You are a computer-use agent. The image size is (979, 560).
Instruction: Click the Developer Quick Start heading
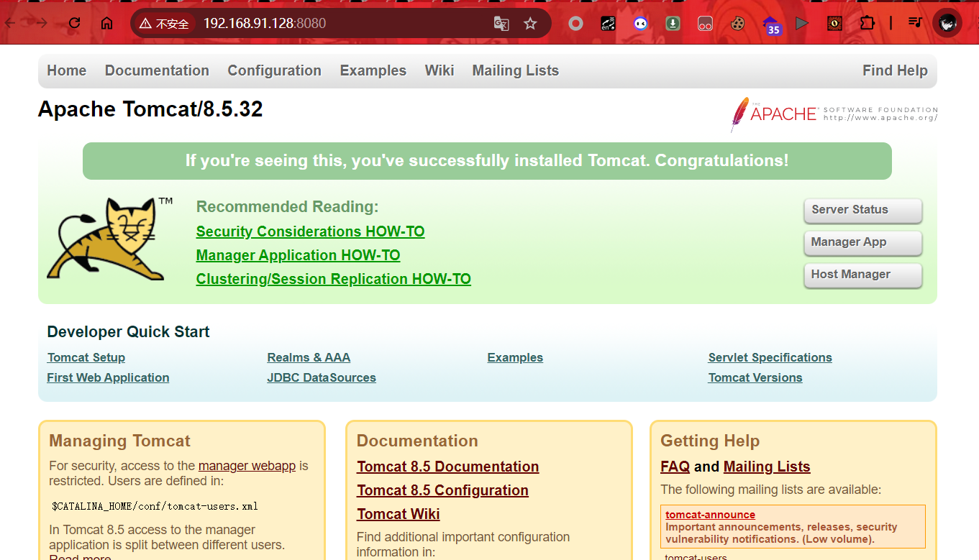pyautogui.click(x=128, y=332)
